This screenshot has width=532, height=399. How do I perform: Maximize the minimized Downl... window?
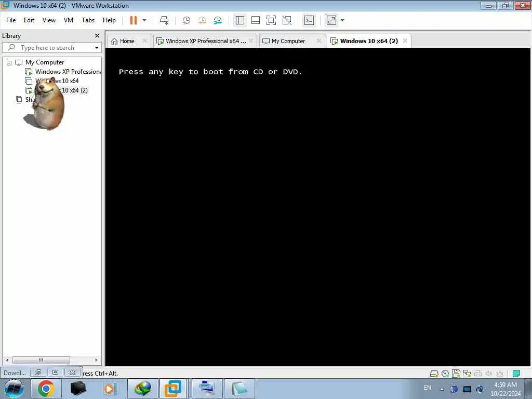tap(55, 372)
